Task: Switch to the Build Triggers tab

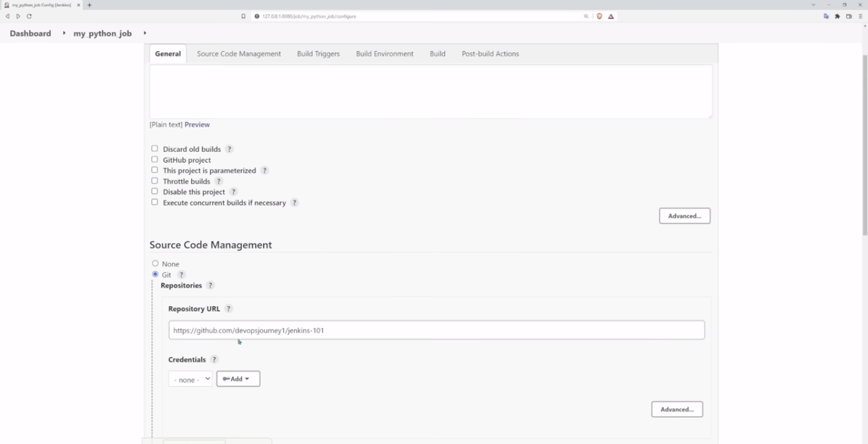Action: 318,53
